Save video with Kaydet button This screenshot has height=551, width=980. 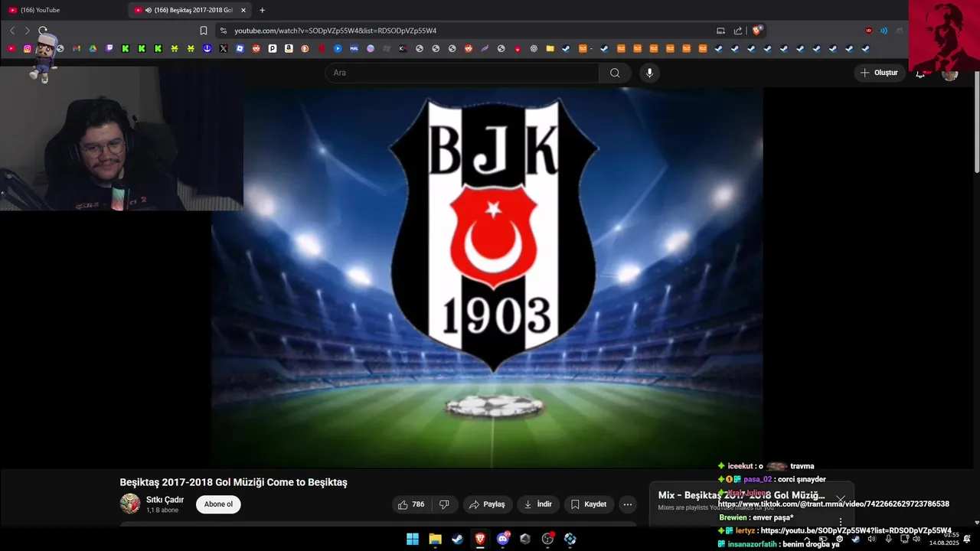click(589, 504)
